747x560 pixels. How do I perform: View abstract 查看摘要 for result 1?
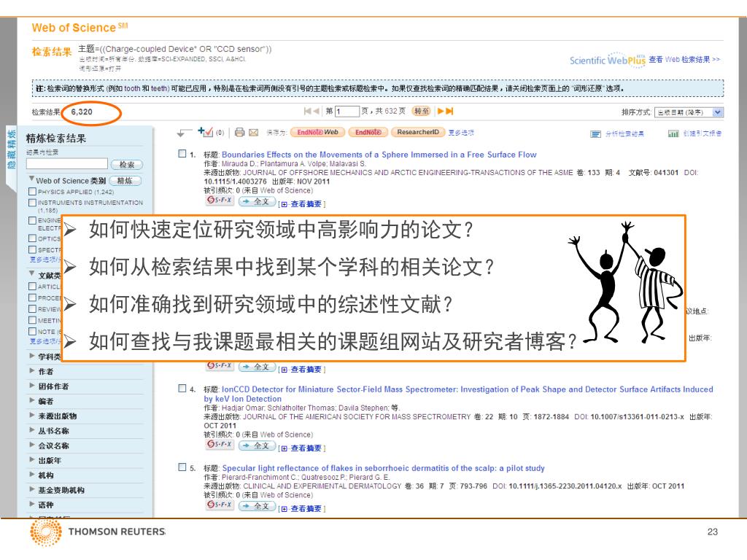pos(306,204)
